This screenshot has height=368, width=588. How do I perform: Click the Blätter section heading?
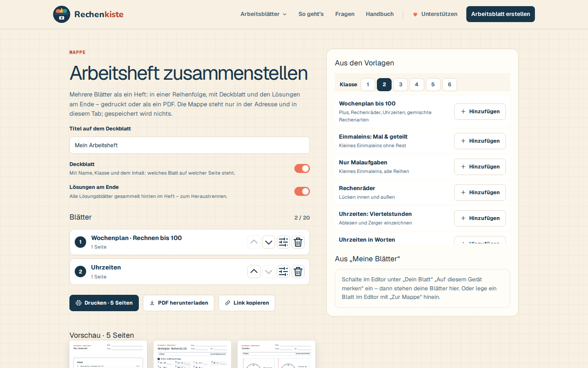coord(80,217)
